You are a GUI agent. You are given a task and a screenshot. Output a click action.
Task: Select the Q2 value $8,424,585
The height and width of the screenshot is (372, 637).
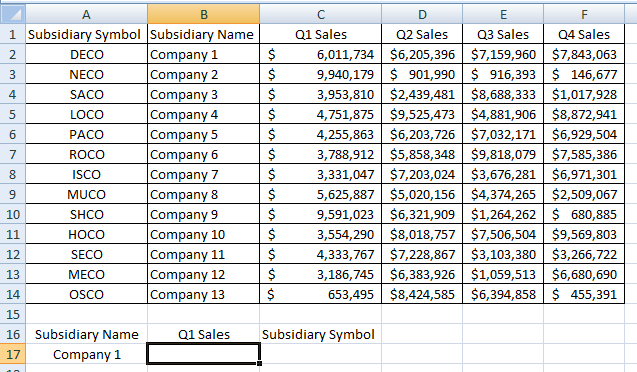point(422,294)
